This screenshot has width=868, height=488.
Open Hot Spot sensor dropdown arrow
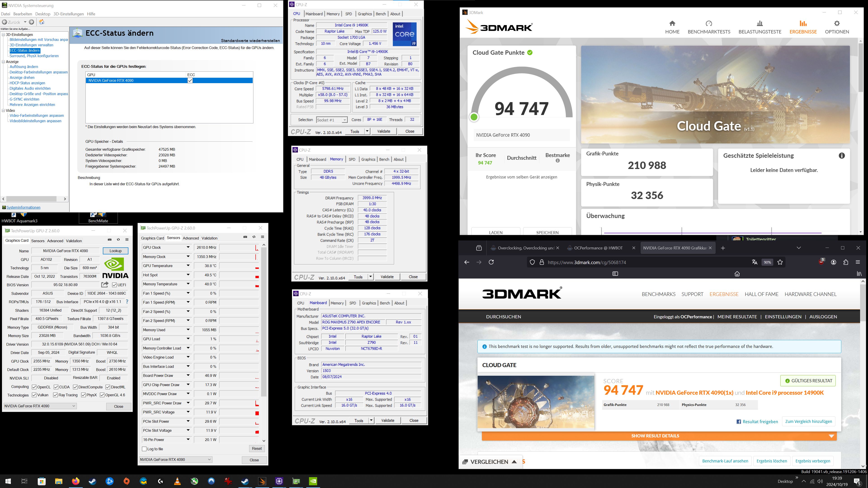pos(188,275)
